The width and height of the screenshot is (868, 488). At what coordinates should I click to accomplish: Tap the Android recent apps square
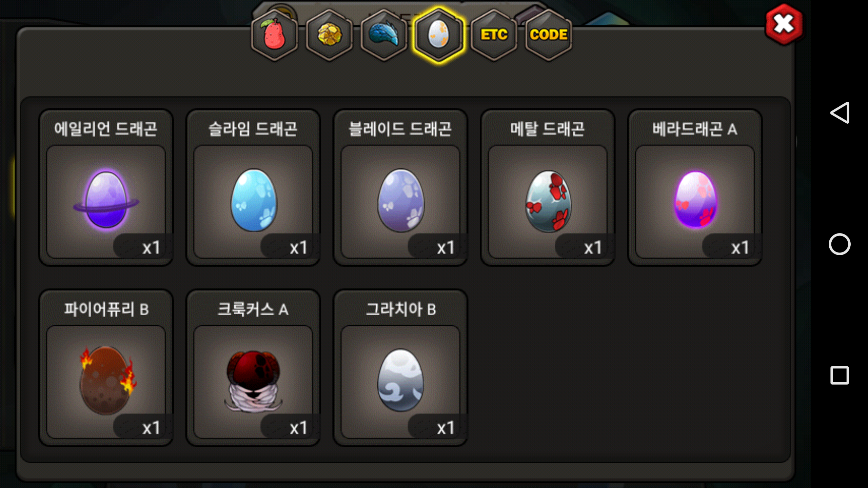click(x=840, y=375)
